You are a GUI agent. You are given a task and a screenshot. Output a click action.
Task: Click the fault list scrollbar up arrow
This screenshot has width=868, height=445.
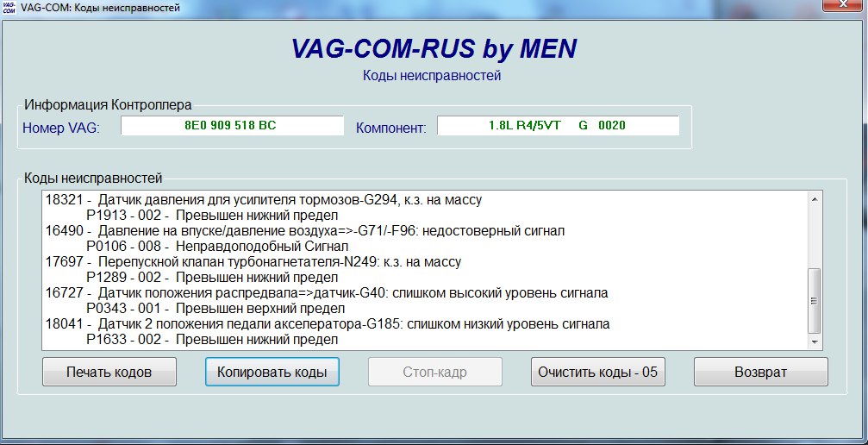coord(815,199)
